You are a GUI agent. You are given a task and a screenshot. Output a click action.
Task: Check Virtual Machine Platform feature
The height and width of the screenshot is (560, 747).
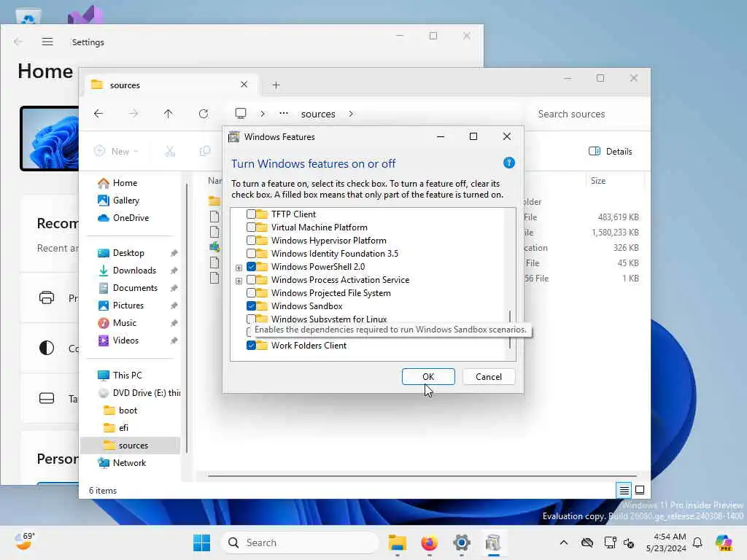click(251, 227)
